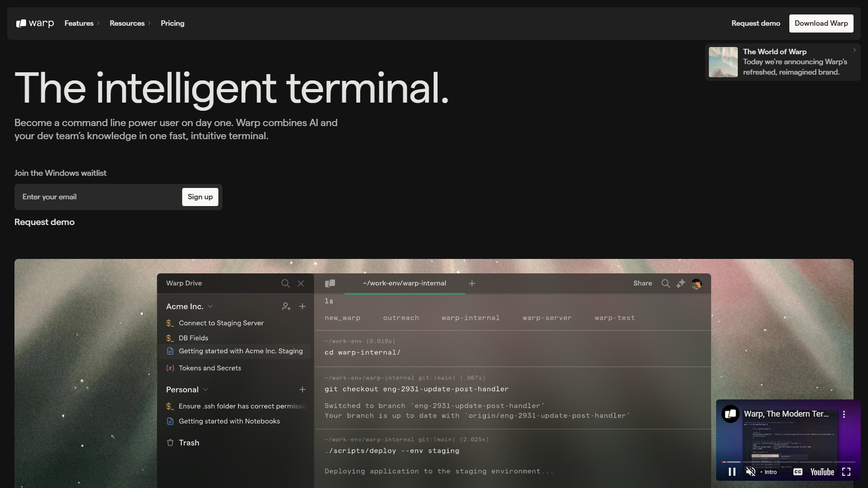Screen dimensions: 868x488
Task: Click the plus icon beside Acme Inc.
Action: click(302, 306)
